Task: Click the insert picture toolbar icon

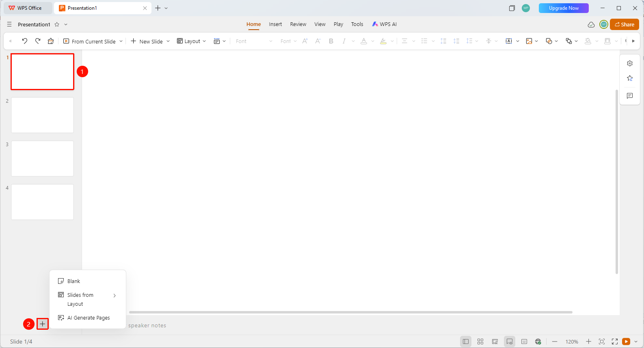Action: pos(529,41)
